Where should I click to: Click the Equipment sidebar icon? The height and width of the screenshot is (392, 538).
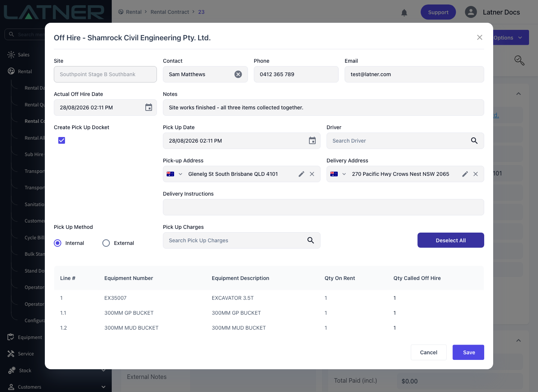point(11,337)
